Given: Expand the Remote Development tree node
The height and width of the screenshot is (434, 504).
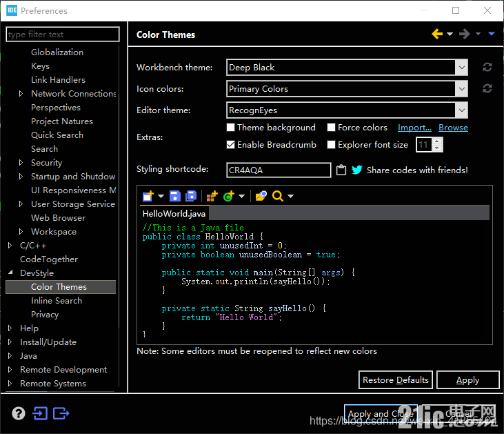Looking at the screenshot, I should click(10, 370).
